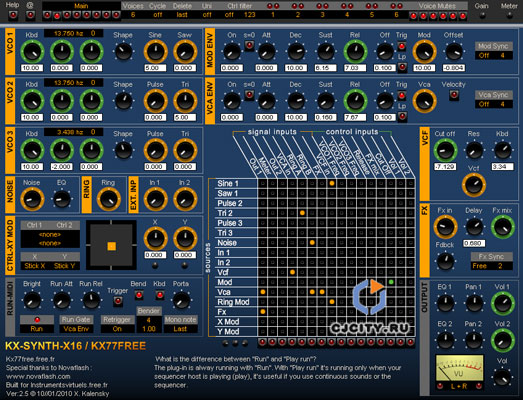Click the VCF Res knob
The width and height of the screenshot is (523, 400).
point(474,150)
